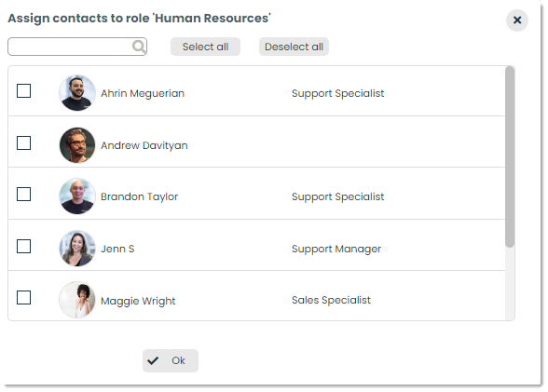Click the name Brandon Taylor
The width and height of the screenshot is (548, 392).
pos(139,196)
